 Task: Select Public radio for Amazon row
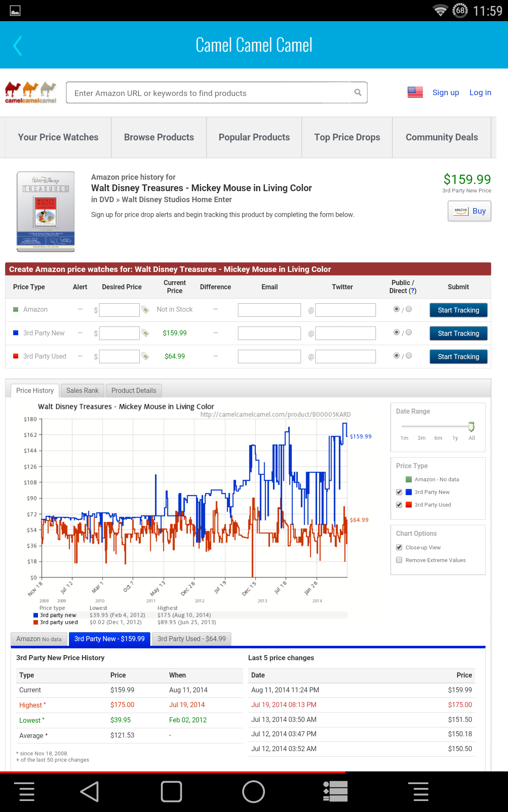[397, 309]
